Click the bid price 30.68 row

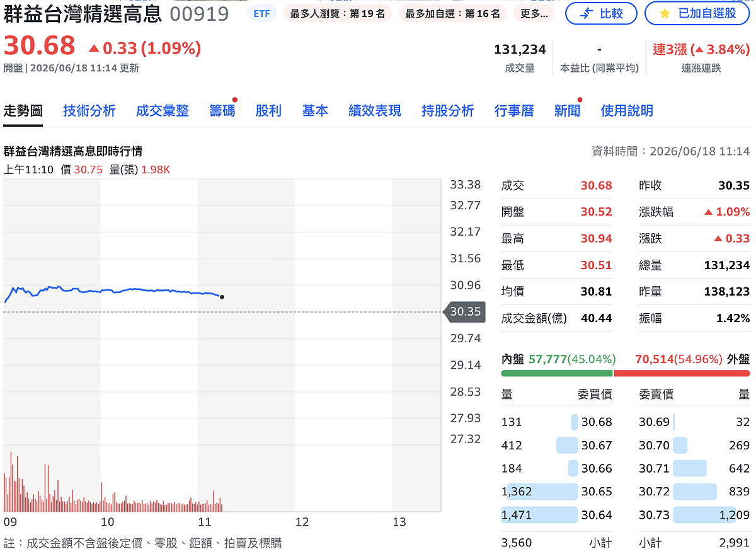click(x=557, y=422)
